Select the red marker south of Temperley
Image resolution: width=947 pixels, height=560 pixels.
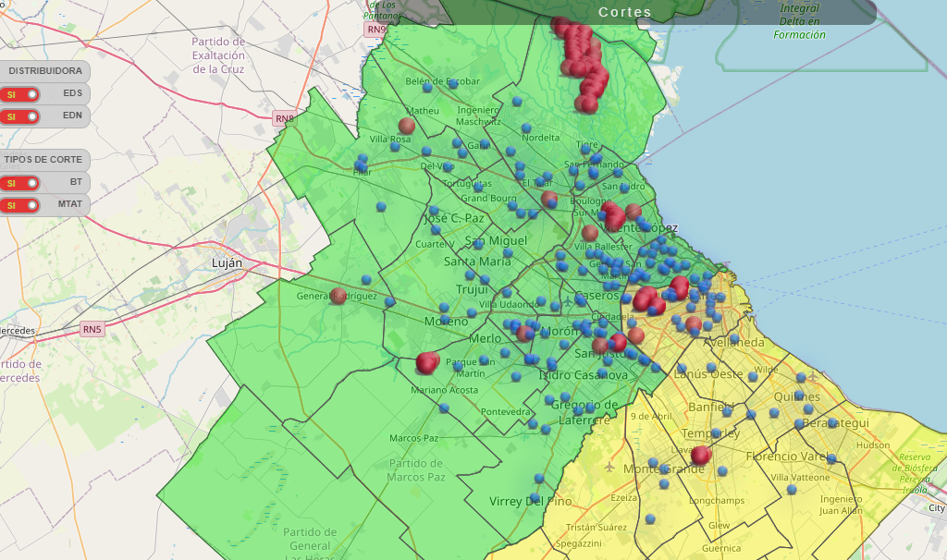701,455
